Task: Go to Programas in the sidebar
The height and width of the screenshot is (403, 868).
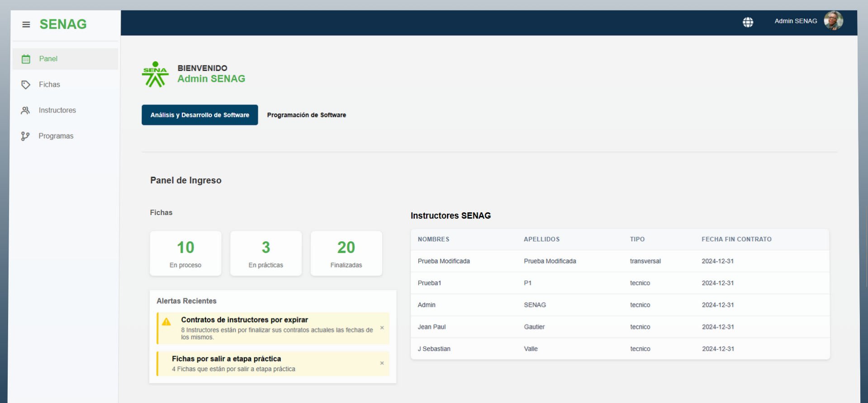Action: coord(56,136)
